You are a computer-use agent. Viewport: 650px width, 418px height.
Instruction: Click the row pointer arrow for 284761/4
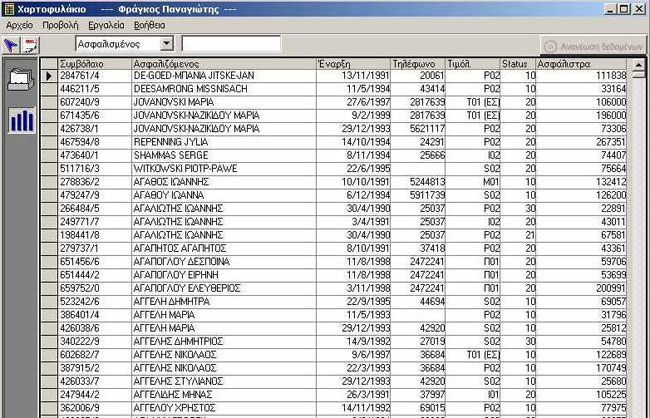click(x=48, y=76)
